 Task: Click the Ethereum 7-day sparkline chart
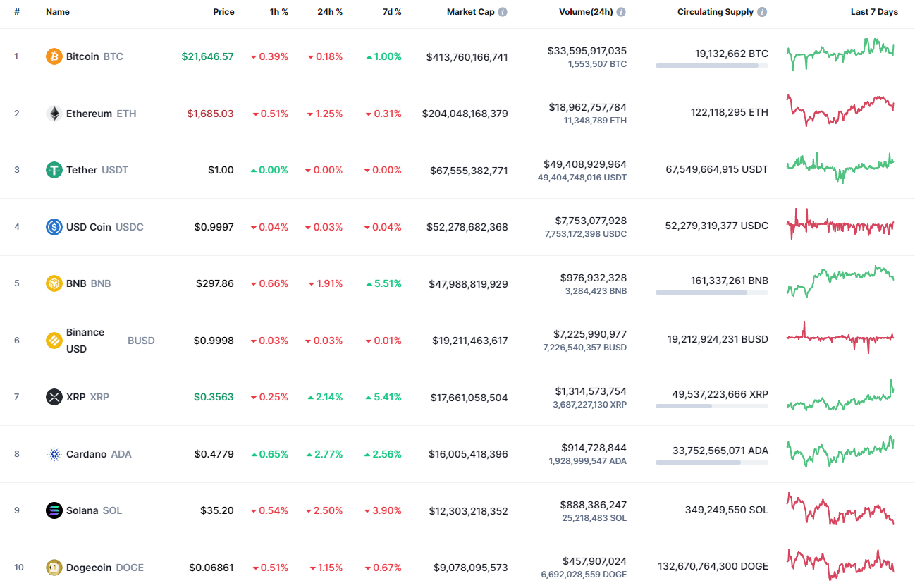840,111
